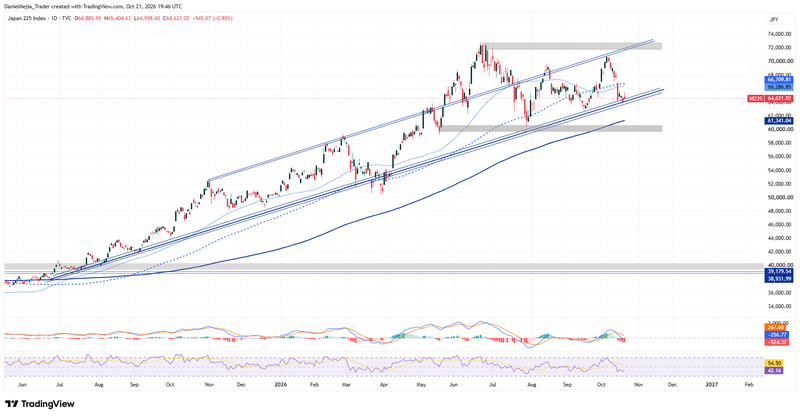
Task: Click the close value 64,621.02 in header
Action: (177, 18)
